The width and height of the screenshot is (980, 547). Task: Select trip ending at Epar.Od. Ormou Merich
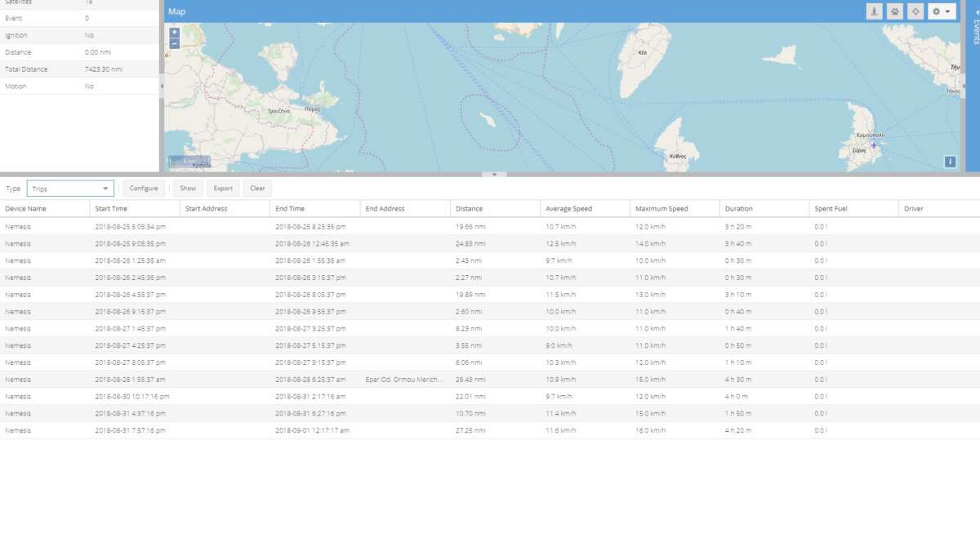click(x=403, y=380)
